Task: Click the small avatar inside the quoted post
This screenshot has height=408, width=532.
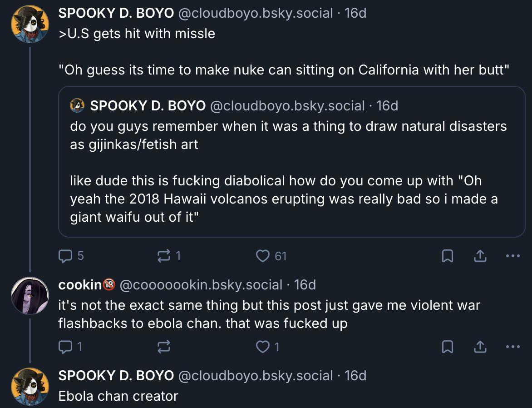Action: click(78, 106)
